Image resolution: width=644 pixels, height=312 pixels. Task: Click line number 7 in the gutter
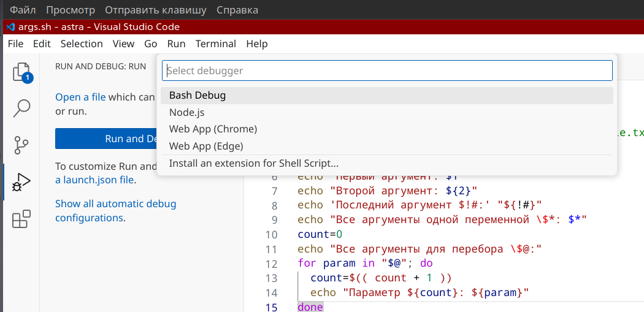click(274, 191)
